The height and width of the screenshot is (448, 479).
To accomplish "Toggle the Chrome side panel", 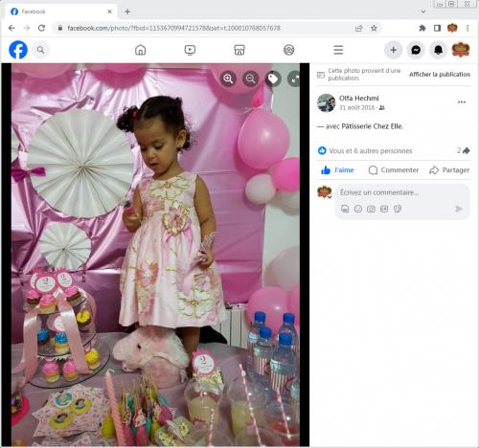I will coord(437,28).
